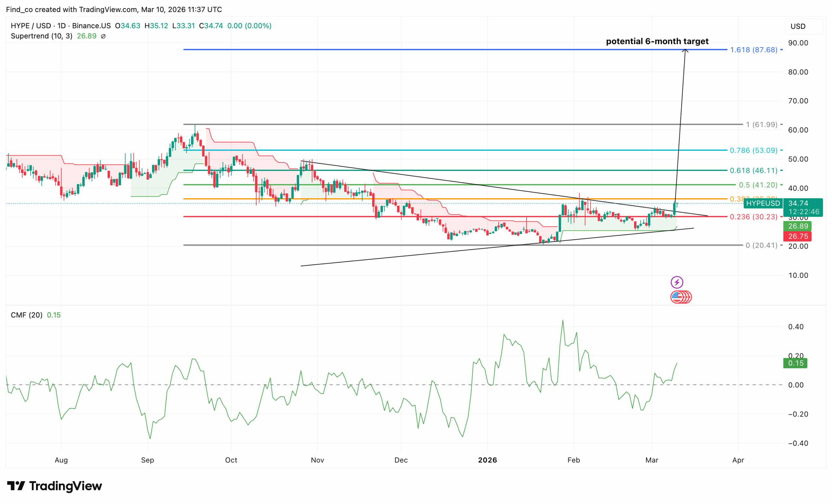Click the L33.31 low value in header
Screen dimensions: 832x504
coord(183,26)
